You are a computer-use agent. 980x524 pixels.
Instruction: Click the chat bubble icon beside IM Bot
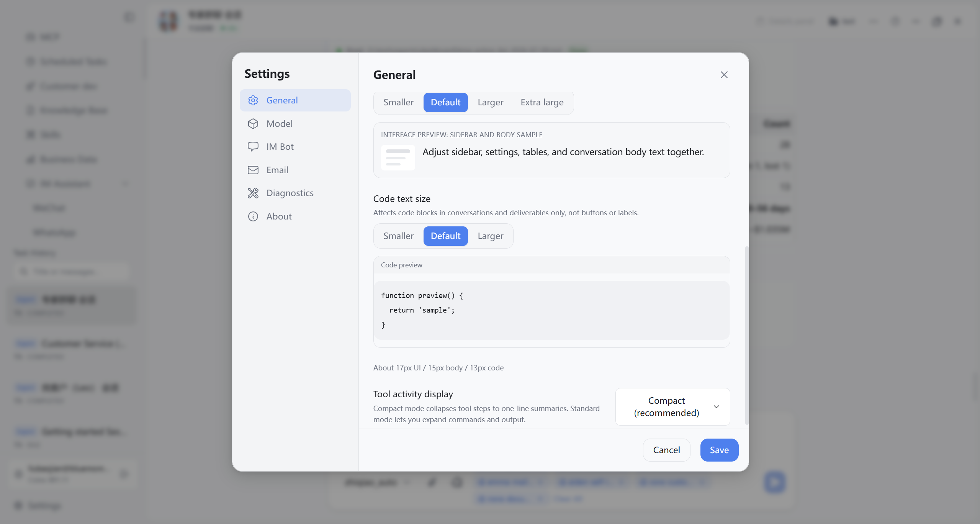pyautogui.click(x=253, y=147)
